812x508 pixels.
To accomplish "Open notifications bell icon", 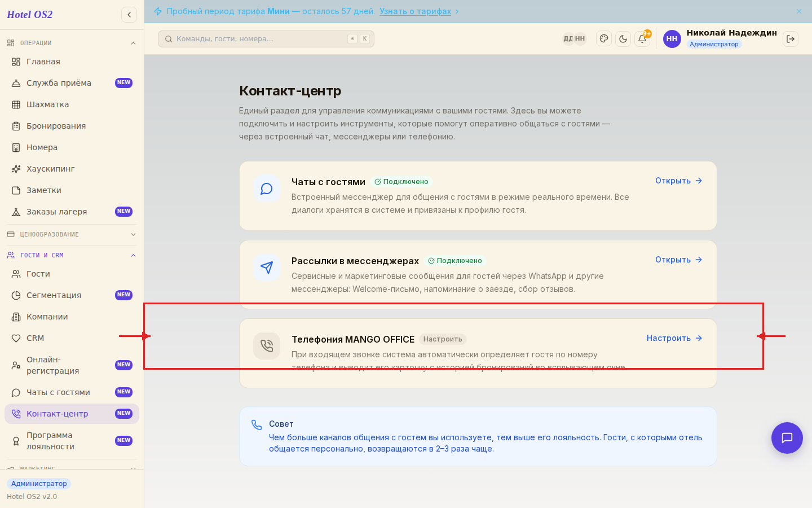I will point(642,39).
